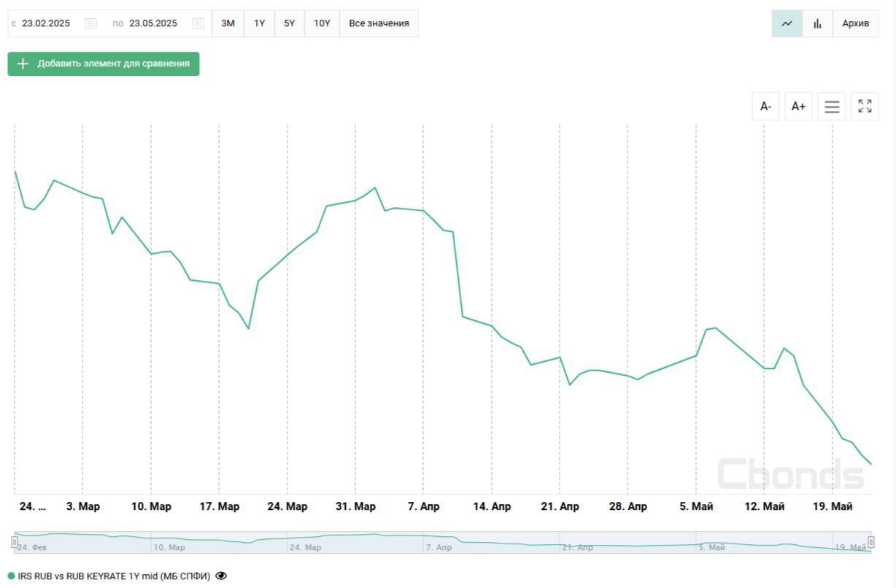Image resolution: width=896 pixels, height=588 pixels.
Task: Open calendar picker for end date
Action: click(x=198, y=23)
